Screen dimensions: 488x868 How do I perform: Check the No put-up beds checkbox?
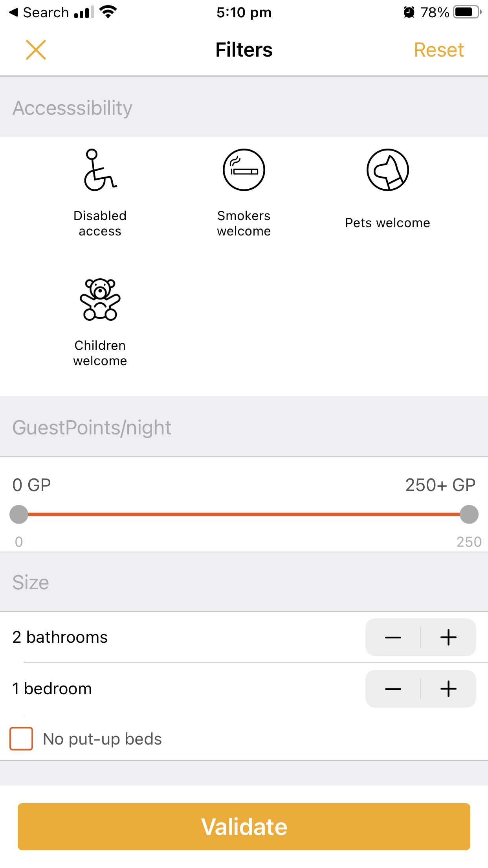point(21,739)
